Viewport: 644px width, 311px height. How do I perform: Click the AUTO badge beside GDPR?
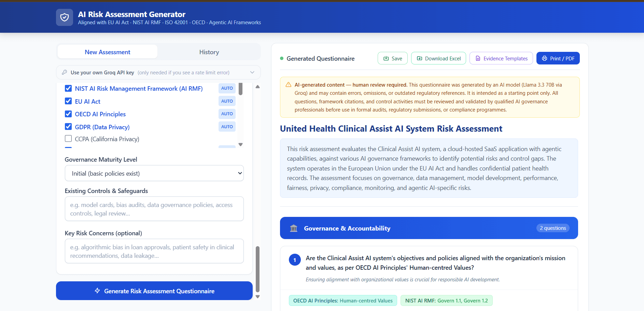coord(227,127)
